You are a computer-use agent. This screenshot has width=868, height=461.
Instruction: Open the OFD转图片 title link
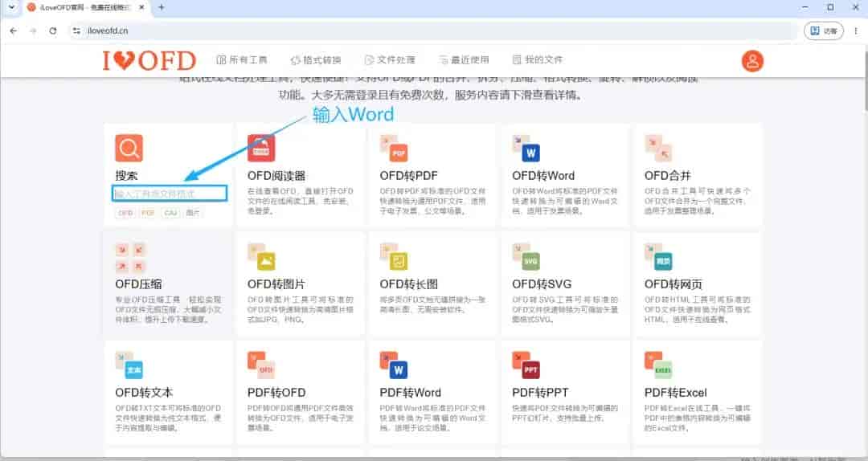[276, 284]
